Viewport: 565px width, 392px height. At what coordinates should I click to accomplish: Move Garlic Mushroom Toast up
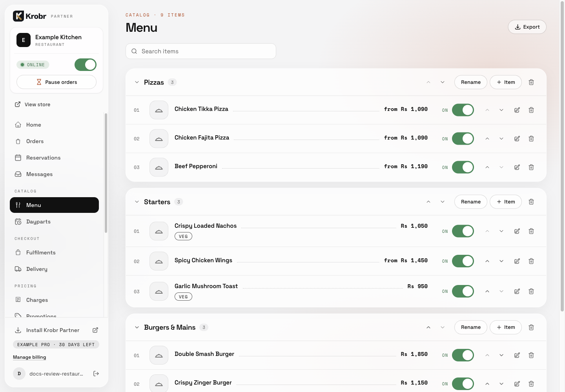487,291
